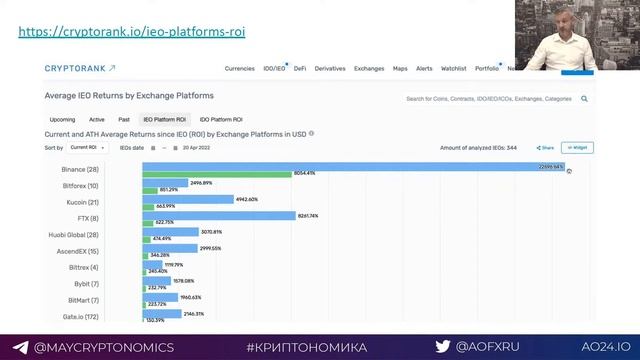Click the search magnifier icon
The height and width of the screenshot is (360, 640).
584,99
